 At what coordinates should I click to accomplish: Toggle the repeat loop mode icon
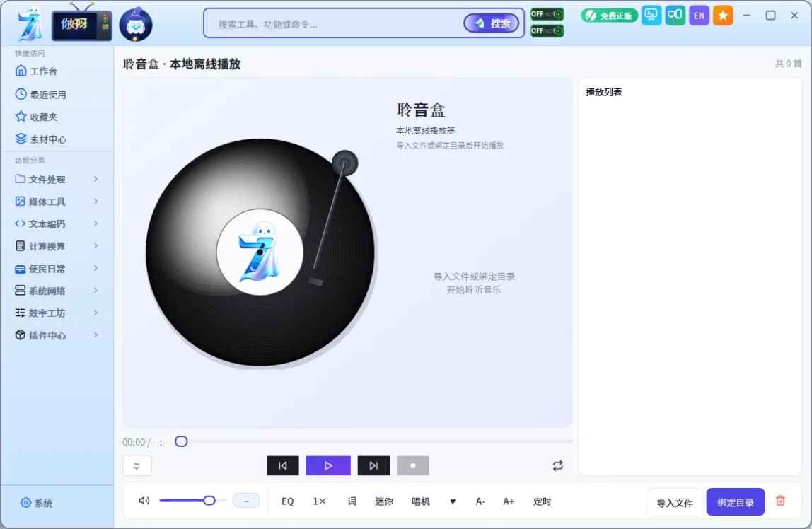click(x=558, y=466)
